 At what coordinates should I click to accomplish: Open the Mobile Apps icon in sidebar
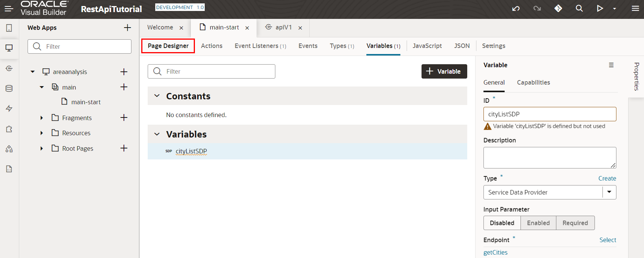(x=9, y=28)
